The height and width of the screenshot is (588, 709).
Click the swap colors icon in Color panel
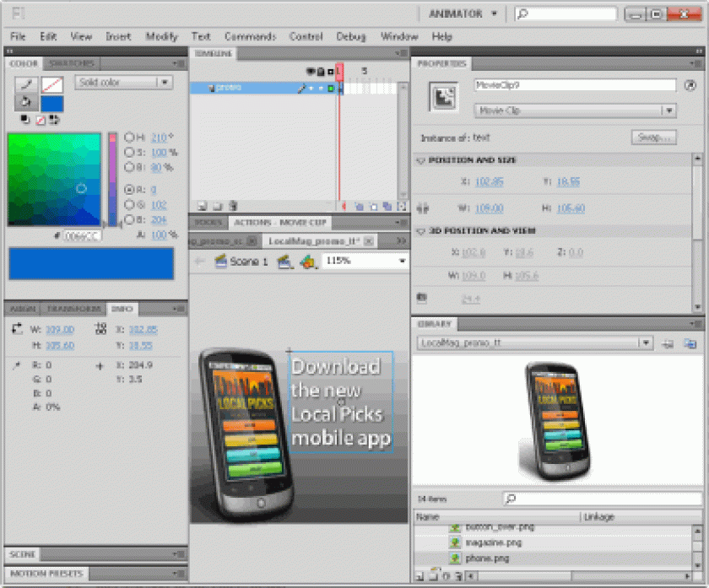click(x=54, y=120)
